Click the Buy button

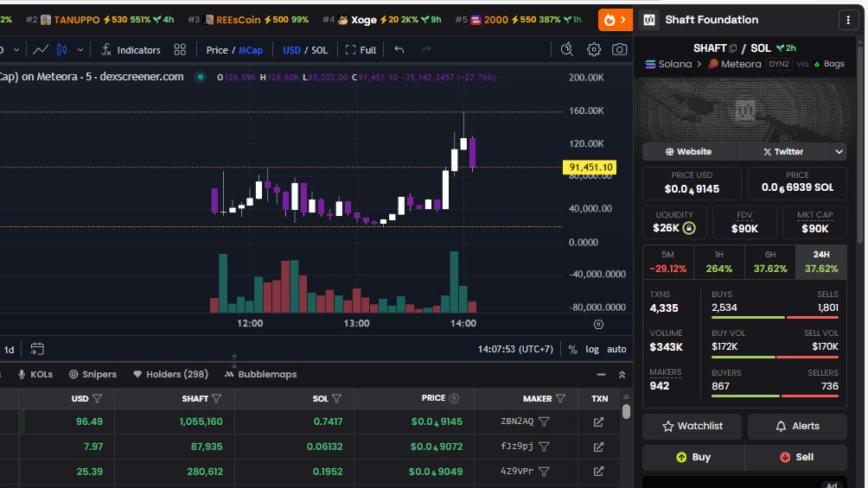693,457
